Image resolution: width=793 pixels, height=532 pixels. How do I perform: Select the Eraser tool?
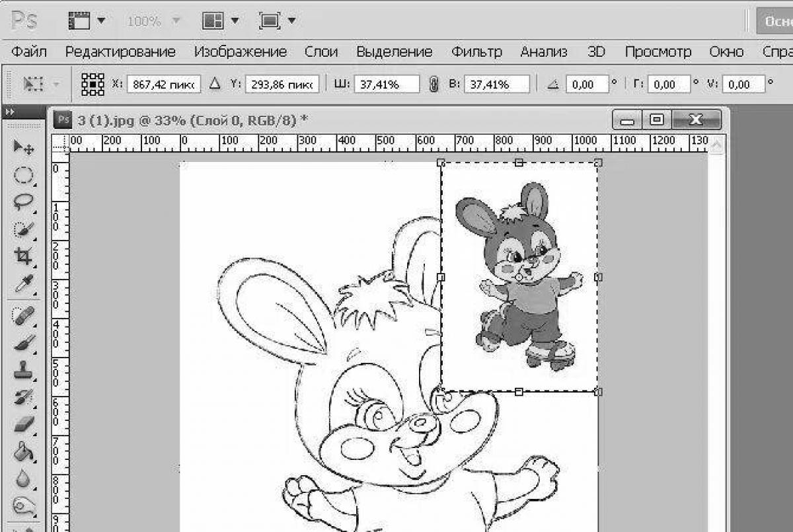(x=24, y=424)
